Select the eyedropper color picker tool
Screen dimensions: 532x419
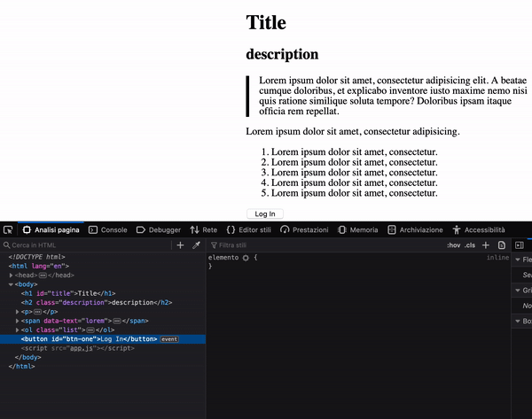[196, 245]
